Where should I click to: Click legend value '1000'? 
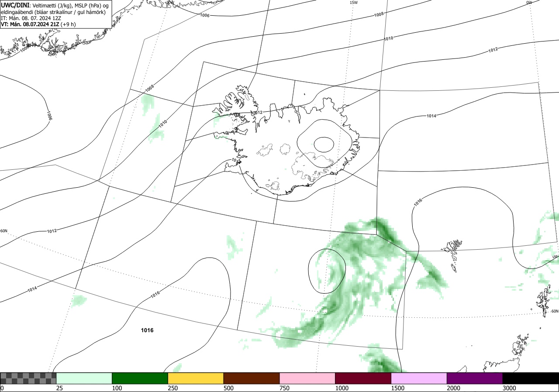342,388
